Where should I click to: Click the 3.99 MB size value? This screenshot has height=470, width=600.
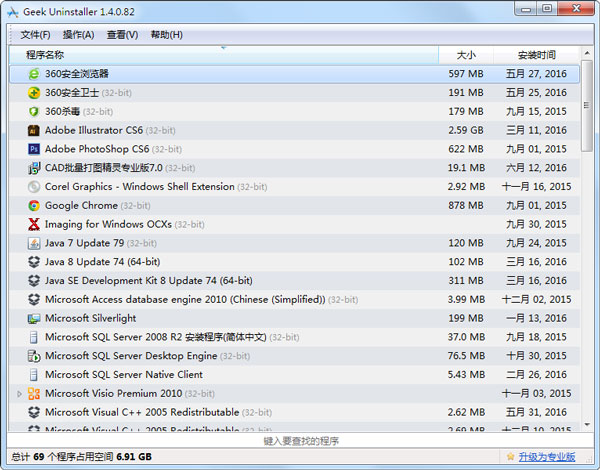tap(466, 299)
